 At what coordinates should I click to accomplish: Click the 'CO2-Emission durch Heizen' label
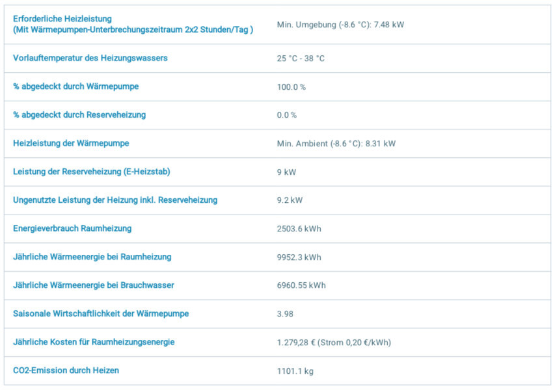[66, 371]
